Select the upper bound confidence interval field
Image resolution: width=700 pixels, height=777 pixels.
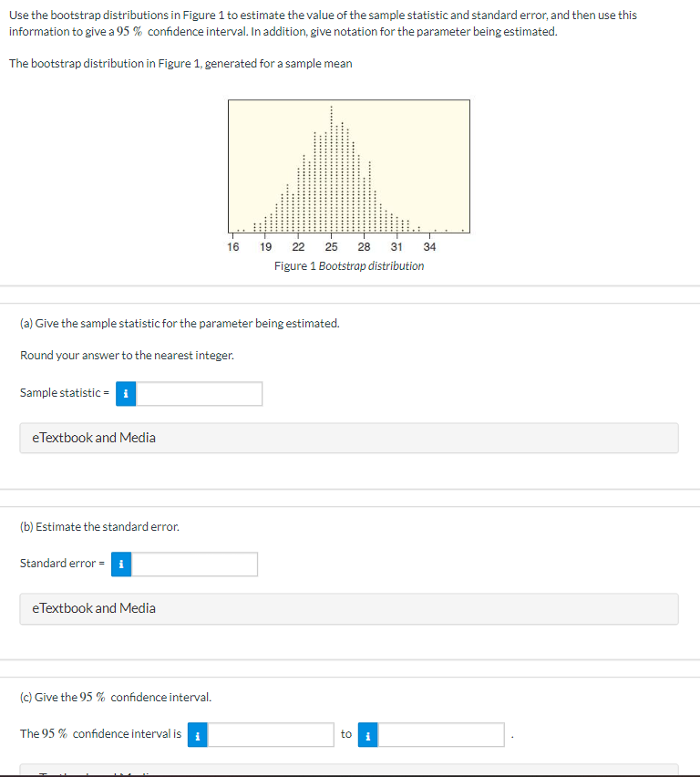[x=442, y=734]
